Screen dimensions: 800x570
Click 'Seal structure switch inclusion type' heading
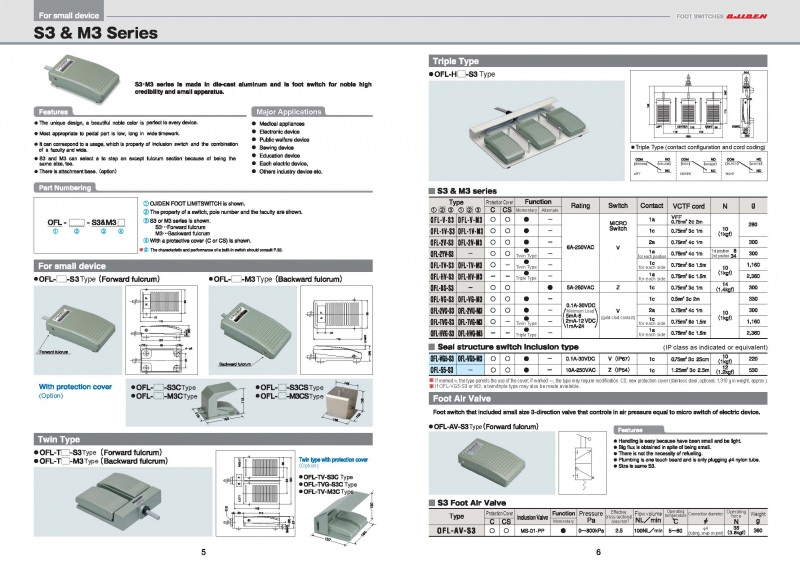click(x=508, y=347)
